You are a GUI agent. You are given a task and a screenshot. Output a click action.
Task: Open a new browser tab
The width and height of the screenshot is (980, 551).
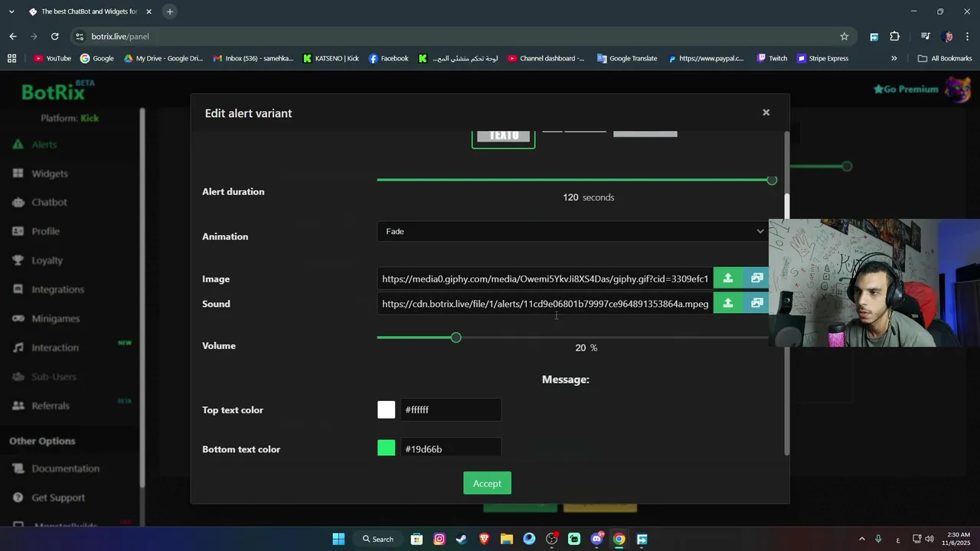[x=170, y=11]
